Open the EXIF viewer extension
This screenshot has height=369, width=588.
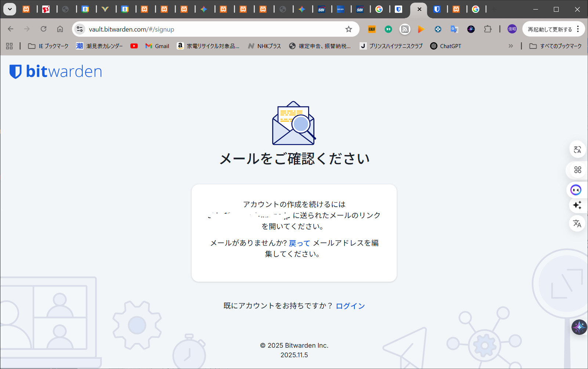(372, 29)
